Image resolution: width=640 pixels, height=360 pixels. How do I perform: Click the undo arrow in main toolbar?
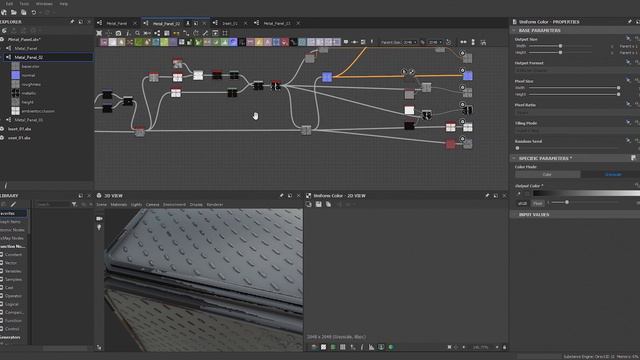point(33,13)
